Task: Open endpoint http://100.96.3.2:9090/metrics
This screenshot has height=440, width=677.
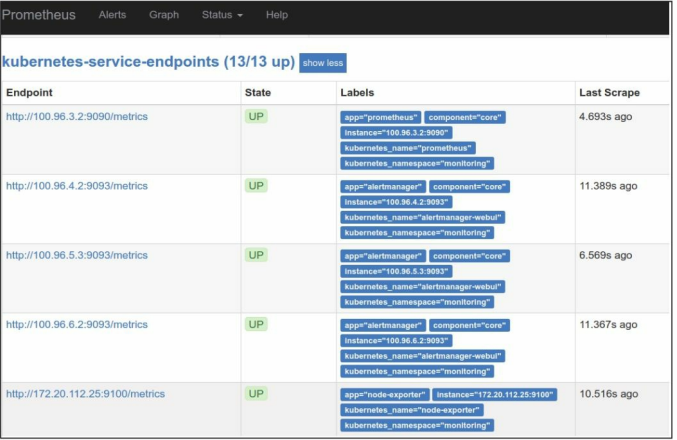Action: (x=77, y=117)
